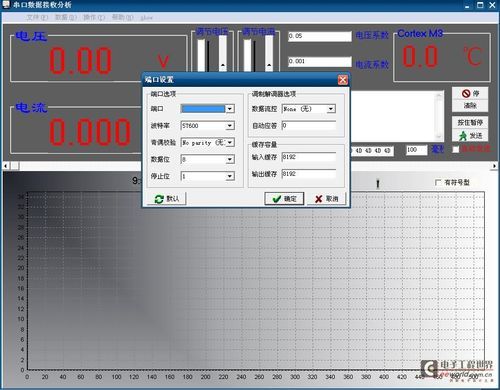Open the third menu bar item
Image resolution: width=500 pixels, height=390 pixels.
click(94, 17)
